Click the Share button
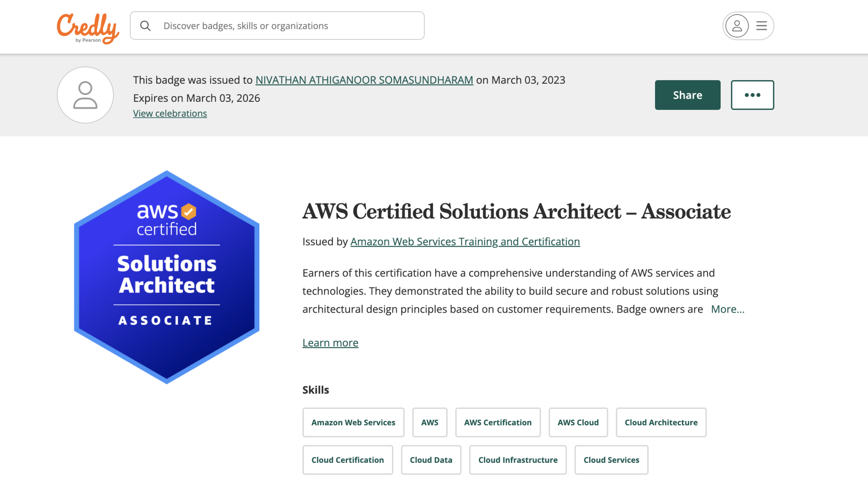Screen dimensions: 868x499 tap(688, 95)
